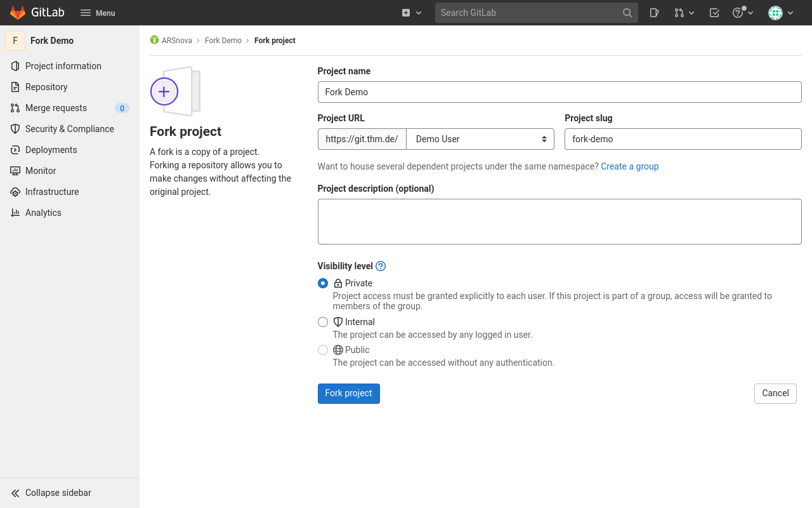The width and height of the screenshot is (812, 508).
Task: Select the Private visibility radio
Action: pyautogui.click(x=323, y=283)
